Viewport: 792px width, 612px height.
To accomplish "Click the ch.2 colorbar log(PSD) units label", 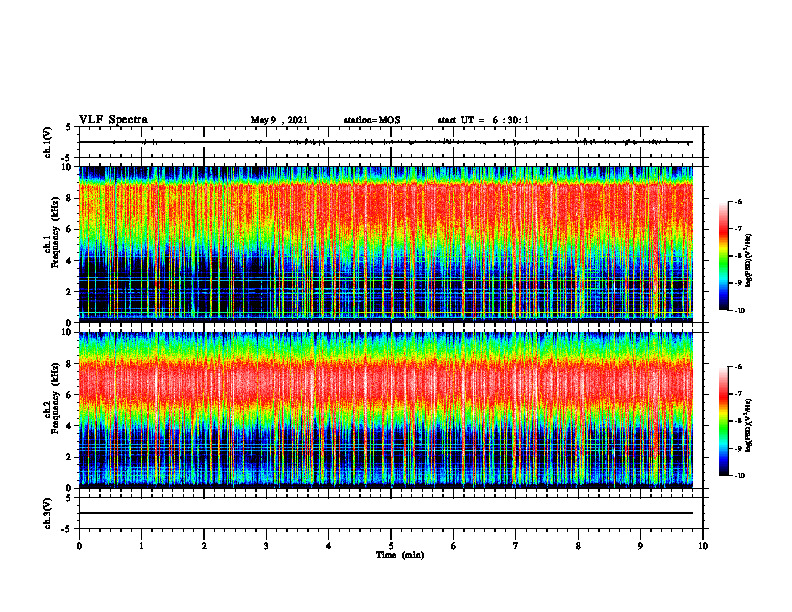I will tap(749, 425).
